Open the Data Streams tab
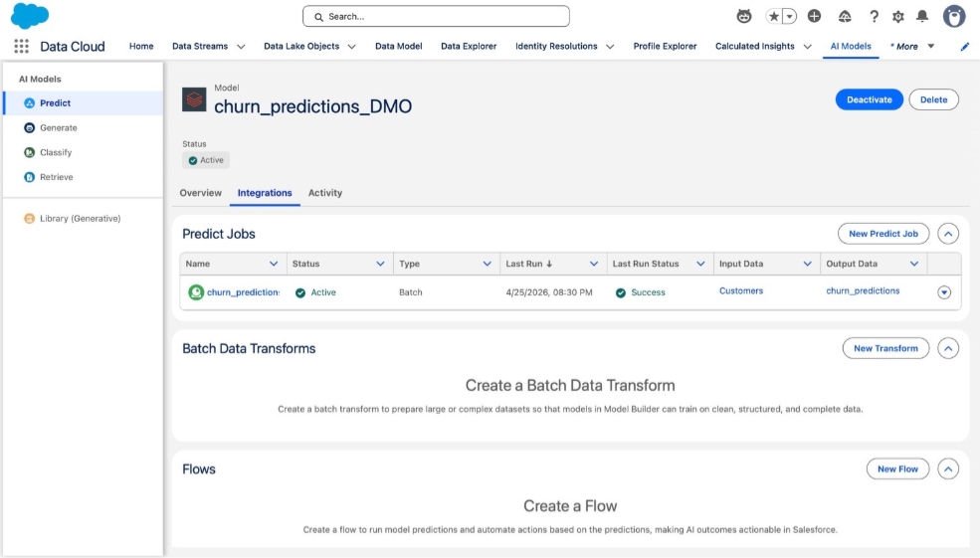Viewport: 980px width, 558px height. [x=200, y=46]
